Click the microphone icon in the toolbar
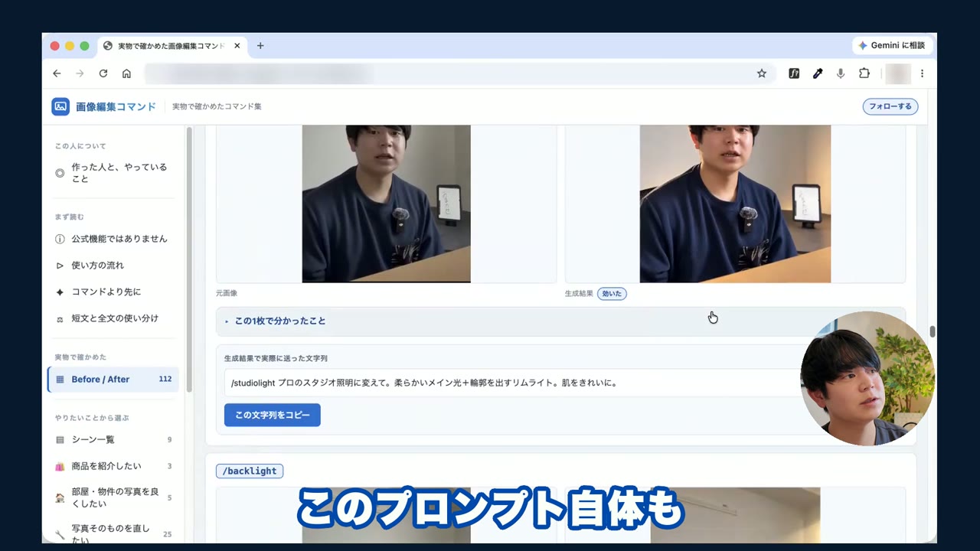Image resolution: width=980 pixels, height=551 pixels. click(841, 73)
